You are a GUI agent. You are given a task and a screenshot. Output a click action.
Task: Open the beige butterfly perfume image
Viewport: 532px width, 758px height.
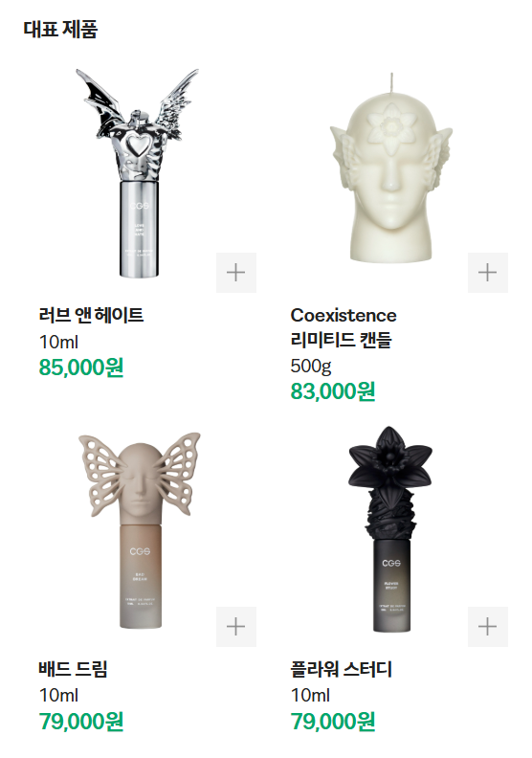click(139, 530)
